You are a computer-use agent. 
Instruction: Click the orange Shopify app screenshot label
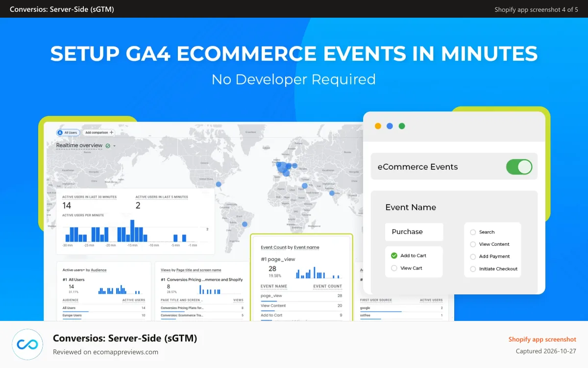pyautogui.click(x=542, y=340)
